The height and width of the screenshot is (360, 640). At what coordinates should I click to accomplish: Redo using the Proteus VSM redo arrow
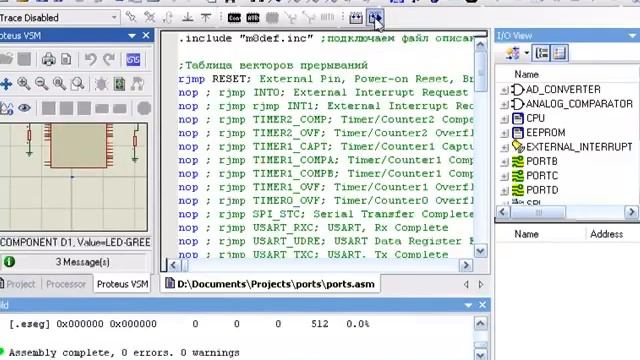tap(109, 60)
